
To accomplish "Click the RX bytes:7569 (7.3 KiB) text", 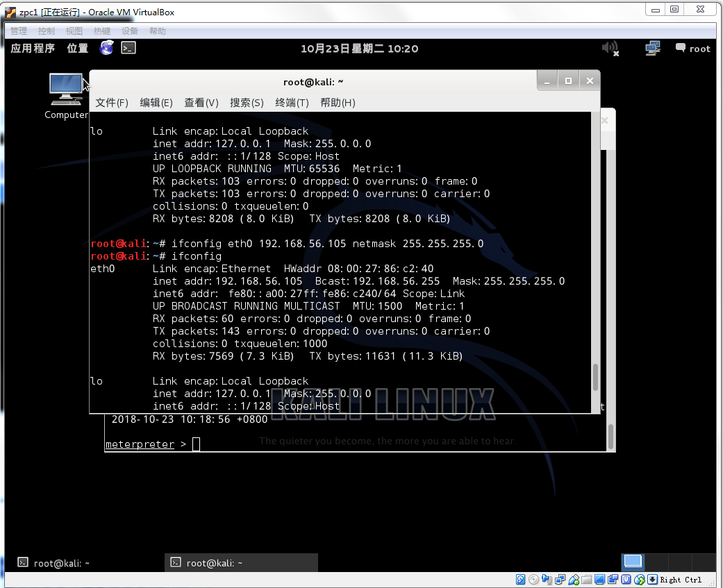I will pos(223,355).
